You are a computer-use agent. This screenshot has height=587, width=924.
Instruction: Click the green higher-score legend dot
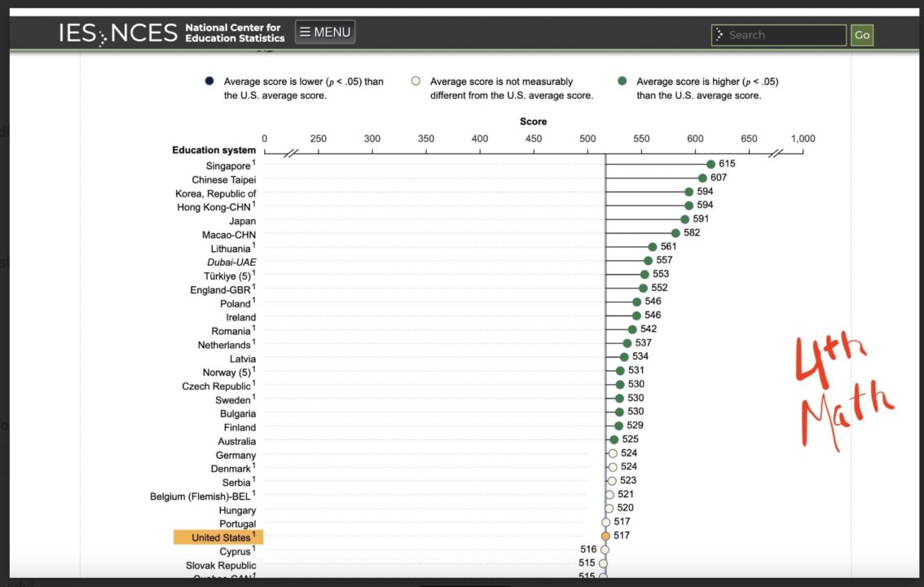[623, 82]
